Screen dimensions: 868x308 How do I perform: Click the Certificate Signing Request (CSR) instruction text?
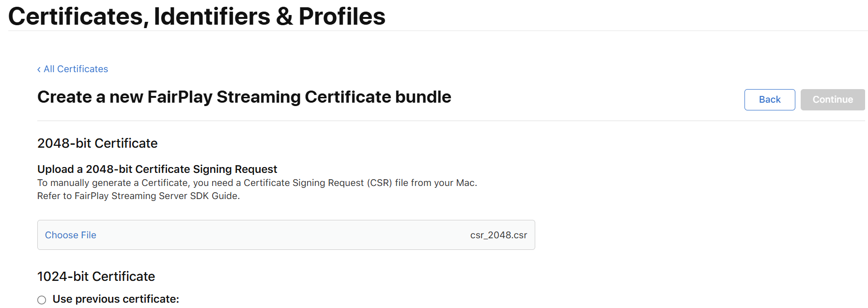point(317,183)
